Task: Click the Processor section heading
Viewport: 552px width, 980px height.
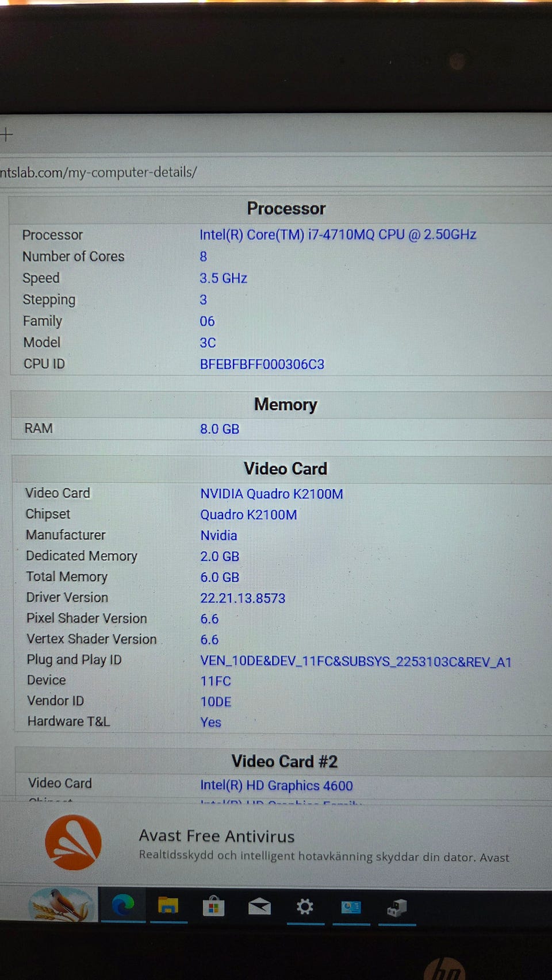Action: [x=286, y=208]
